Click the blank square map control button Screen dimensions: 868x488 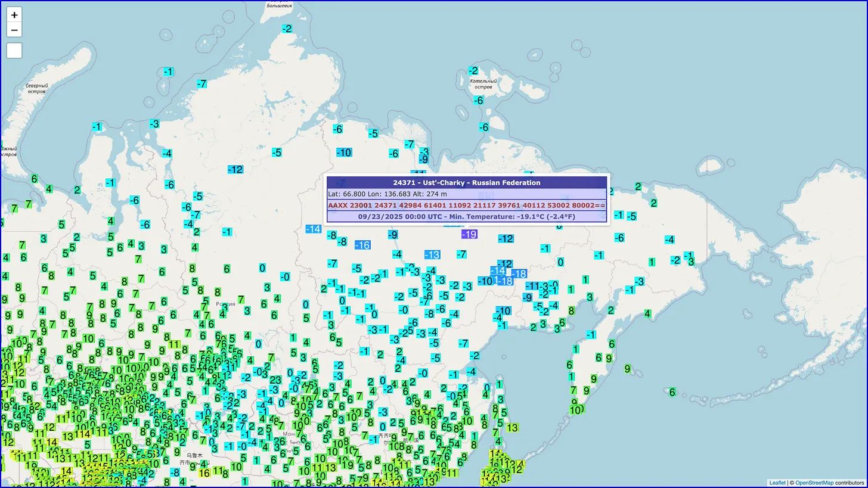coord(14,51)
